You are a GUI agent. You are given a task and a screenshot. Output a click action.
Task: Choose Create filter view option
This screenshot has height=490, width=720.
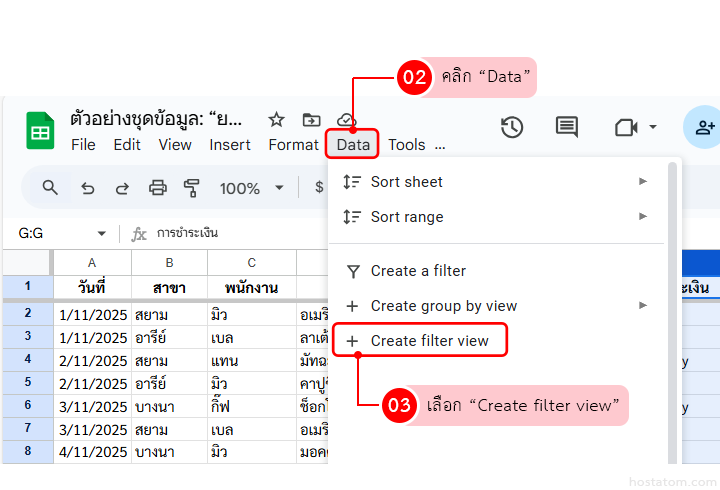click(x=429, y=341)
